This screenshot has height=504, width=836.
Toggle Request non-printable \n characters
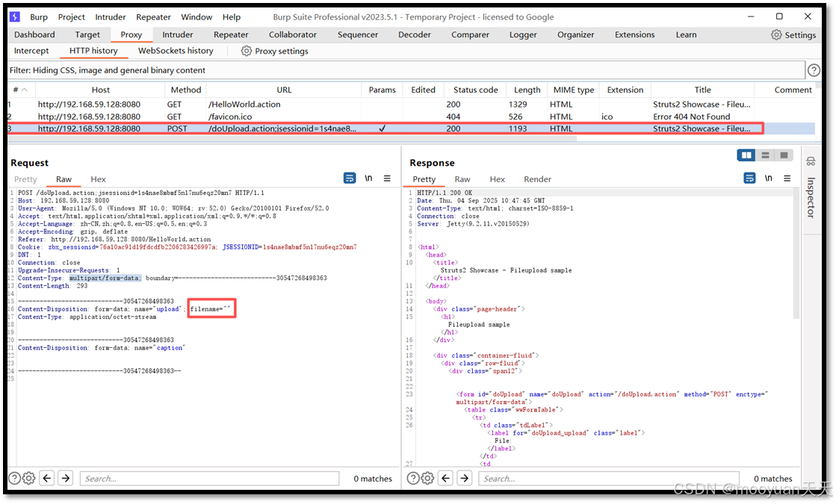click(x=368, y=178)
